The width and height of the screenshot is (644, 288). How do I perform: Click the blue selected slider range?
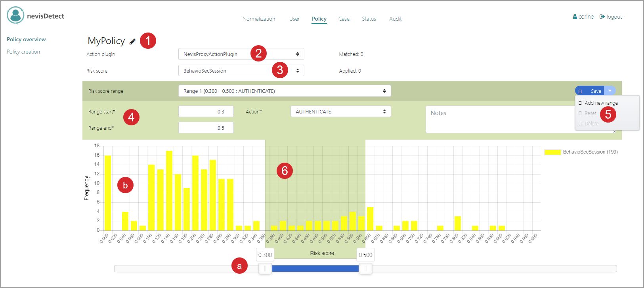(x=315, y=269)
